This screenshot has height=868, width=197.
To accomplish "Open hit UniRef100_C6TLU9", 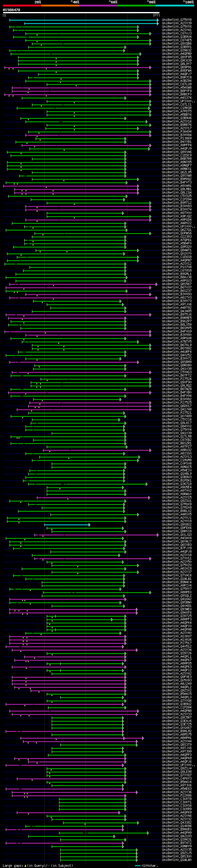I will pos(177,84).
